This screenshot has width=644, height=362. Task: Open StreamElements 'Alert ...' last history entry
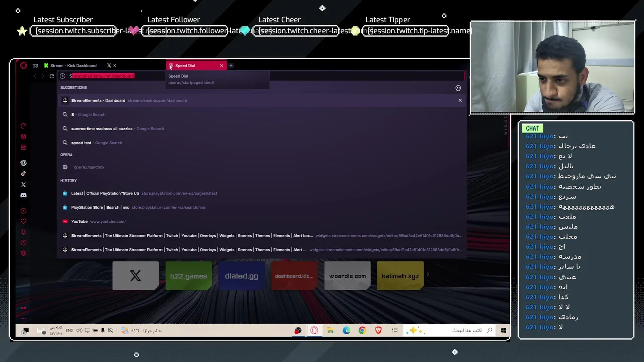[x=262, y=249]
